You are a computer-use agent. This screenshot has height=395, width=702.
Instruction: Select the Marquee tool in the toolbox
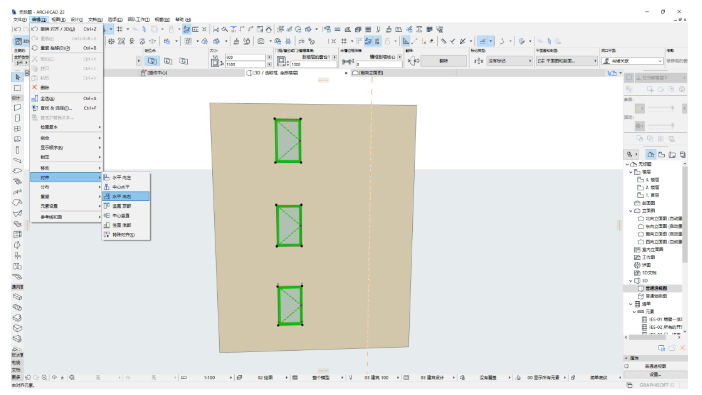tap(17, 88)
